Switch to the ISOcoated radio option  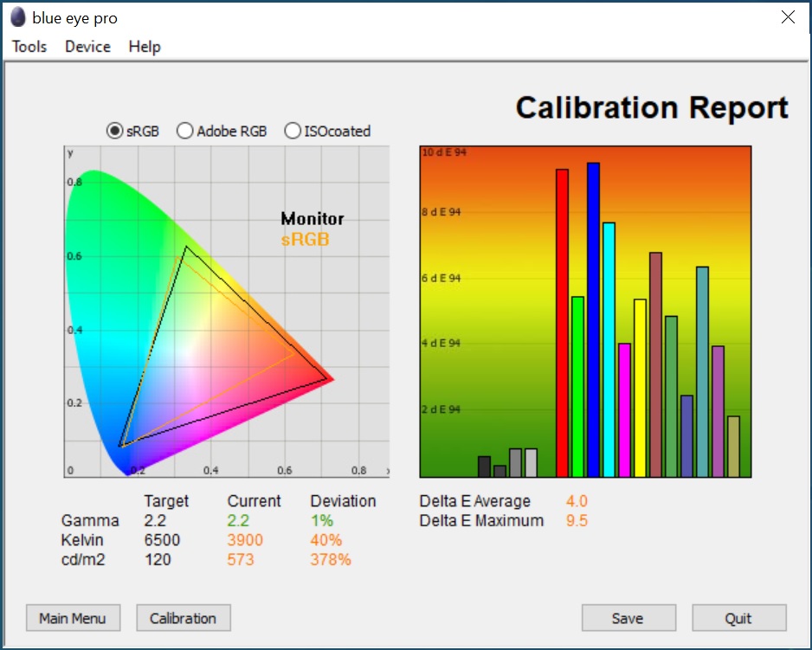(292, 132)
